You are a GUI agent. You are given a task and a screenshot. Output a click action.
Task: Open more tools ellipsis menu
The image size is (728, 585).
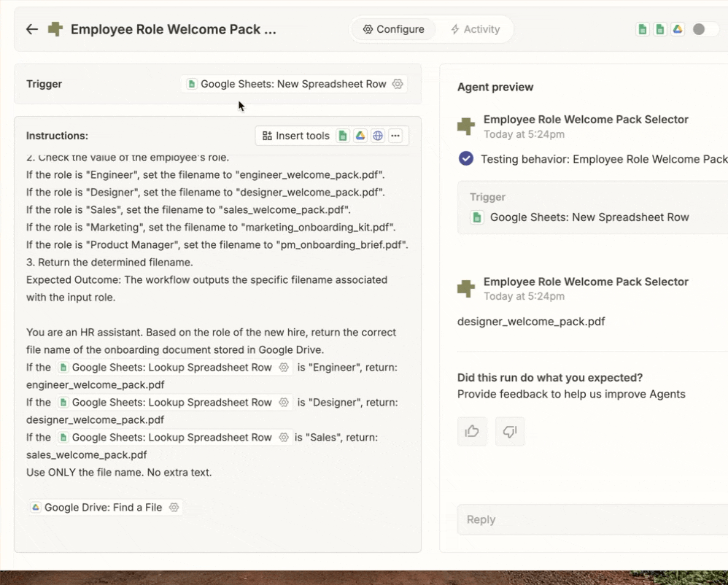[x=395, y=136]
